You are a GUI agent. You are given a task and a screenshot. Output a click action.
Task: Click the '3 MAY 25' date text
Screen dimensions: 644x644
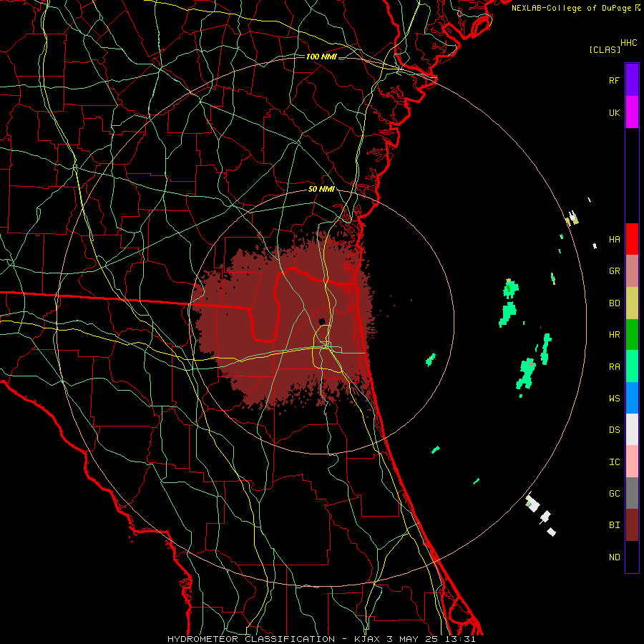click(x=413, y=639)
